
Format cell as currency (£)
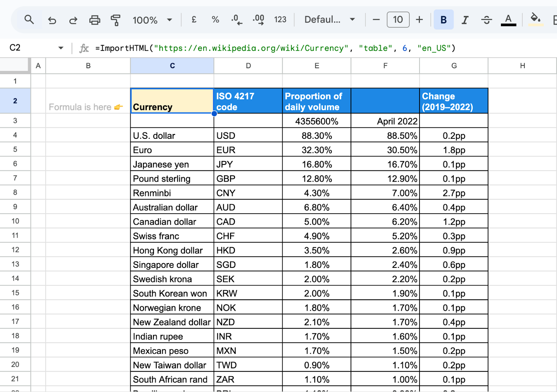tap(194, 20)
